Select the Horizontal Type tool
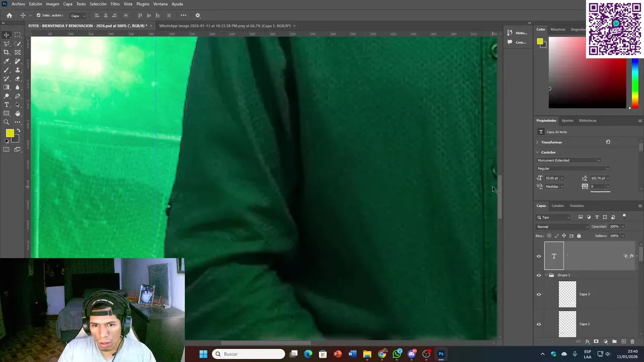644x362 pixels. [7, 105]
